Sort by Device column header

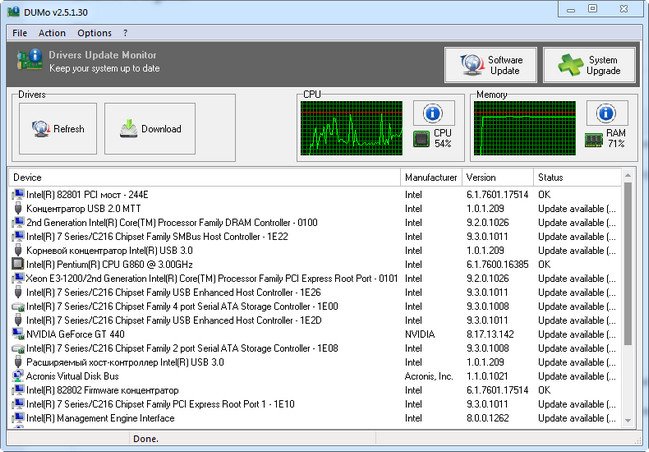coord(204,178)
